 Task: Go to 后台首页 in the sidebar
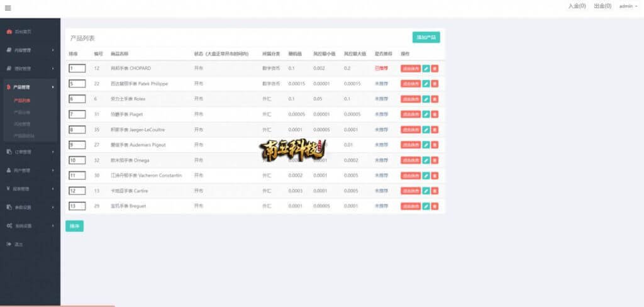coord(23,31)
